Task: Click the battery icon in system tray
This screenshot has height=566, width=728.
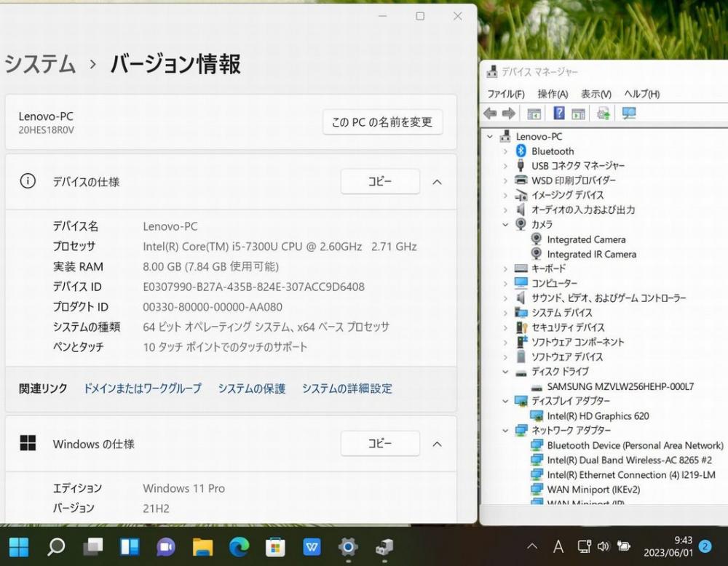Action: coord(623,546)
